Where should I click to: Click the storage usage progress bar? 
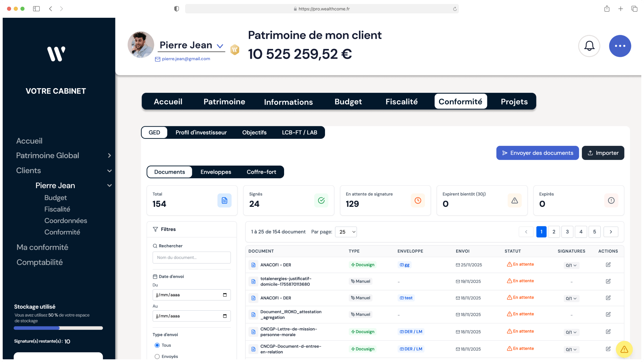(x=58, y=328)
